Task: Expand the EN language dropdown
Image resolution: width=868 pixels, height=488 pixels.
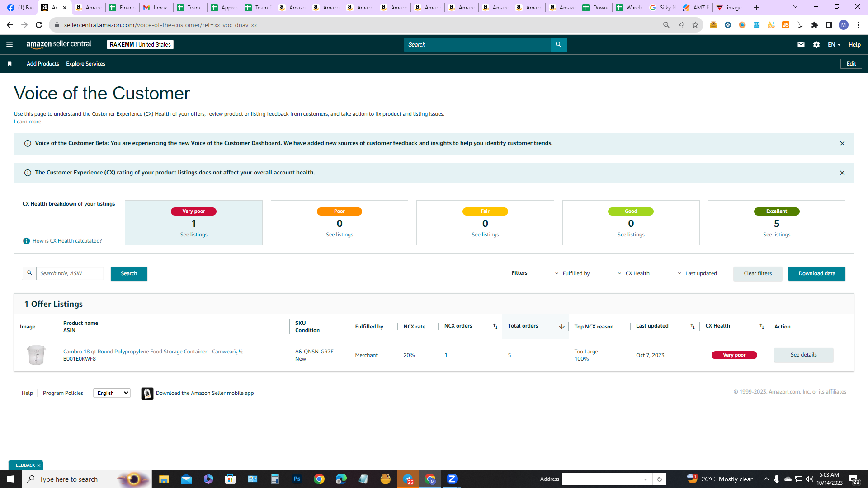Action: [x=834, y=44]
